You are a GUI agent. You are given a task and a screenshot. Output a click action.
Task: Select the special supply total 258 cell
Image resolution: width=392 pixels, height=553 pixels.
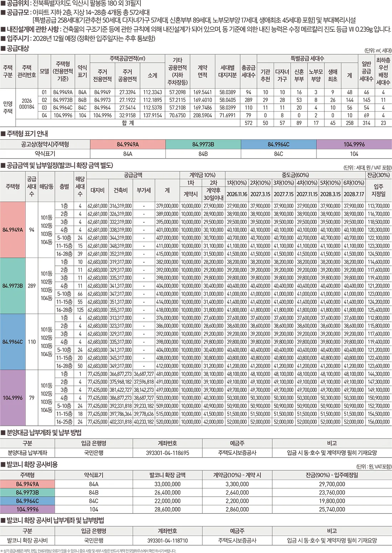pos(350,123)
